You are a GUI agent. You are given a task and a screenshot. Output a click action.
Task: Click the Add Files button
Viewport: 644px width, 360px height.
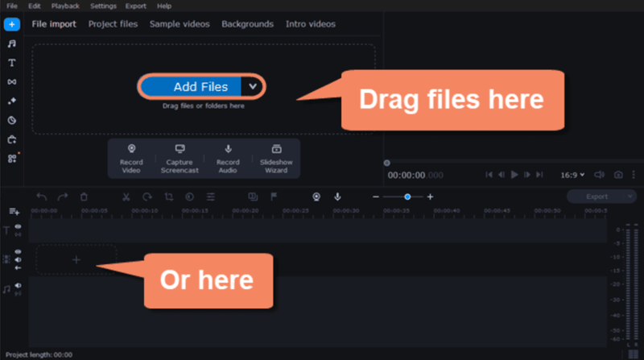[x=200, y=86]
